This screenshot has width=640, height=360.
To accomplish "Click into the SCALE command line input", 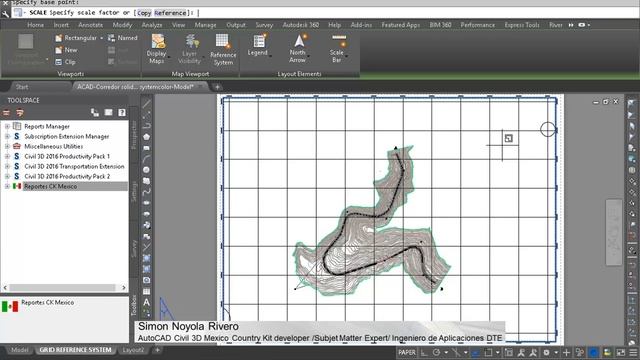I will click(416, 13).
